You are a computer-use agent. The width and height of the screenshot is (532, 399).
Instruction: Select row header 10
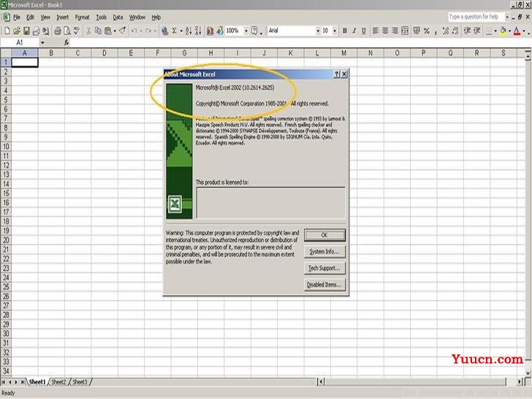coord(6,147)
